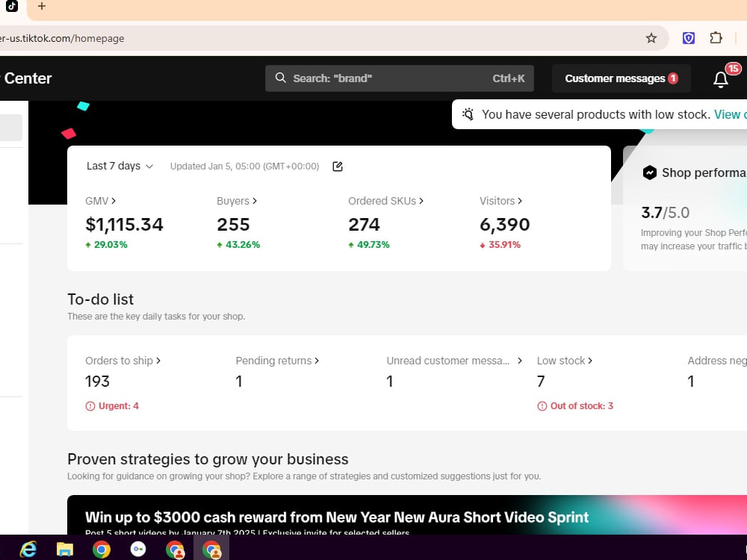Switch to the first Chrome profile taskbar window

(x=175, y=549)
